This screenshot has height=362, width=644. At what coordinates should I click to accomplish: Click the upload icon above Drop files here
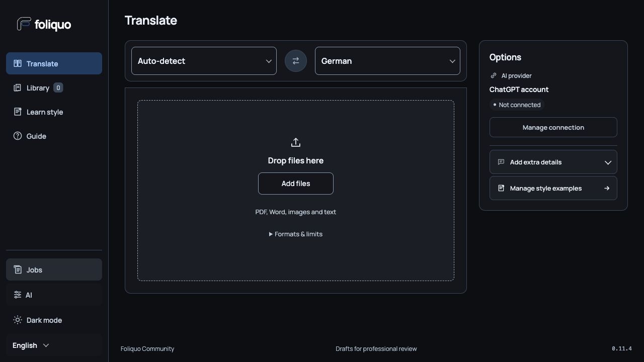296,142
